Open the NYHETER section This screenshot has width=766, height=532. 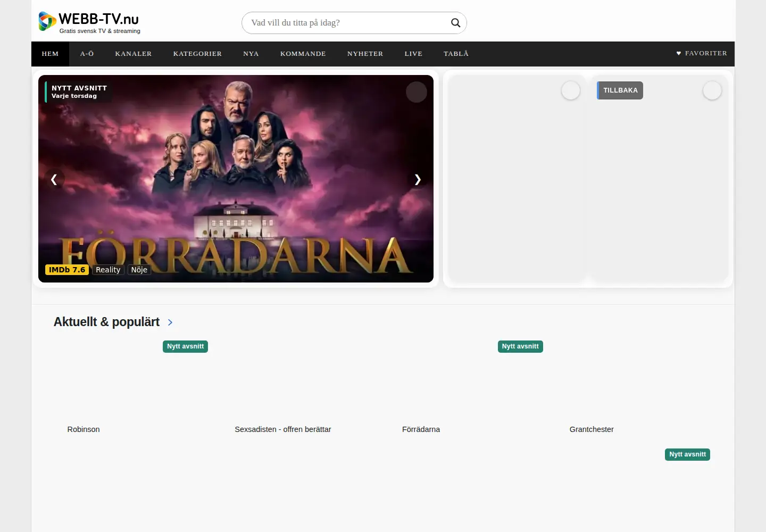pyautogui.click(x=365, y=54)
